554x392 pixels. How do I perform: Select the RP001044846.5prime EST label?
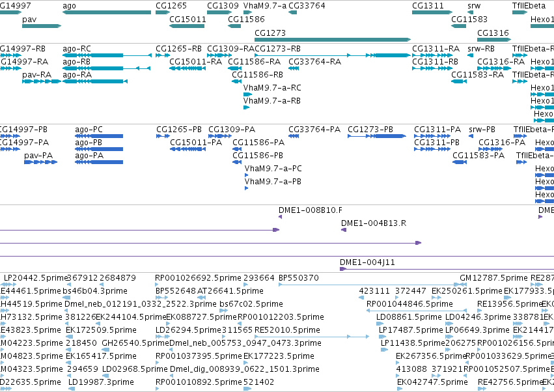click(x=410, y=304)
